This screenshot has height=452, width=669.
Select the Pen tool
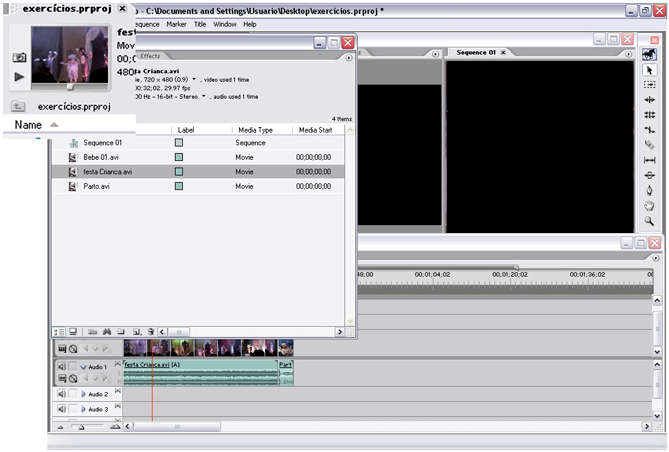tap(649, 190)
